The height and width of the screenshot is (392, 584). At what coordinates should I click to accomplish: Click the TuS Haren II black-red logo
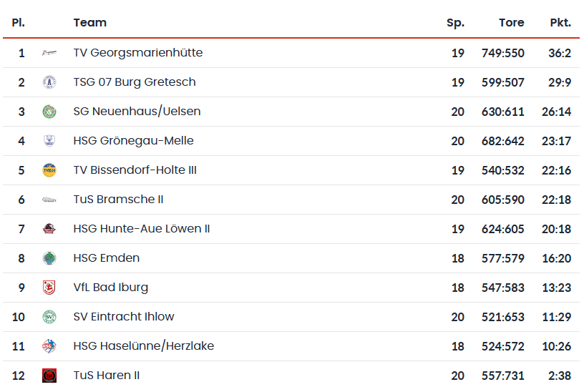(49, 376)
